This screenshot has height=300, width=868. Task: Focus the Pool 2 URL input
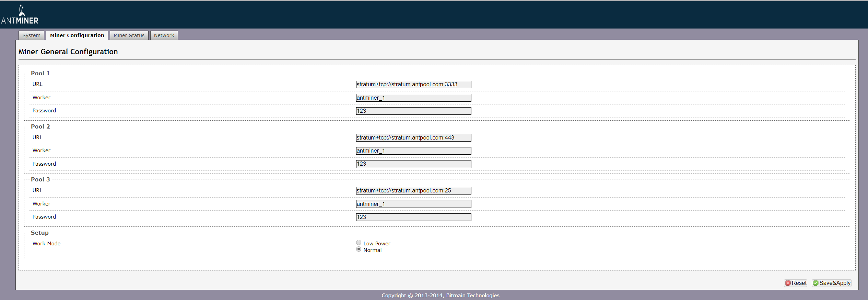413,138
